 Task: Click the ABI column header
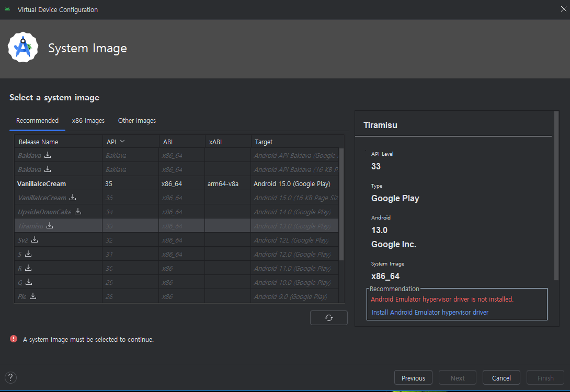182,142
